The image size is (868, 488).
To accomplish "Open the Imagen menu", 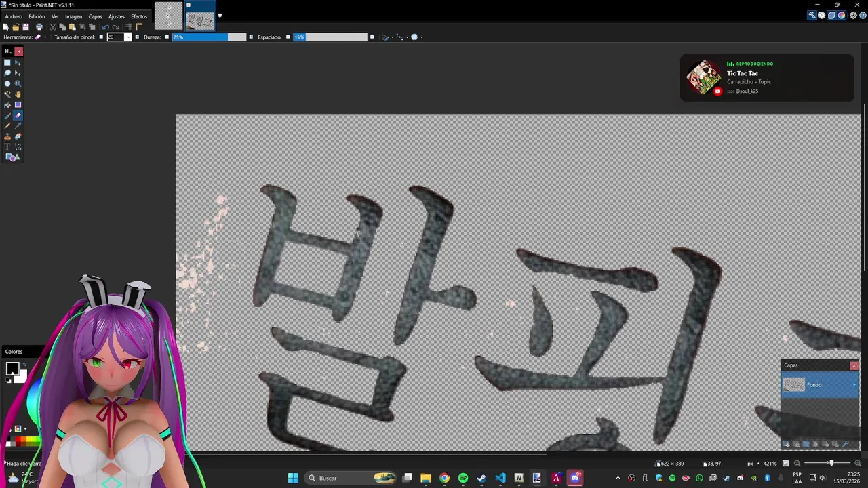I will point(73,16).
